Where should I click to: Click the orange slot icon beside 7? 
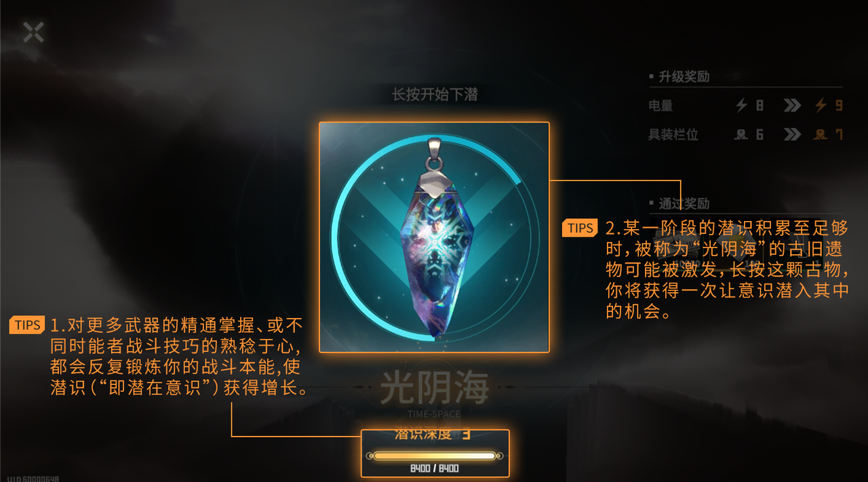821,134
